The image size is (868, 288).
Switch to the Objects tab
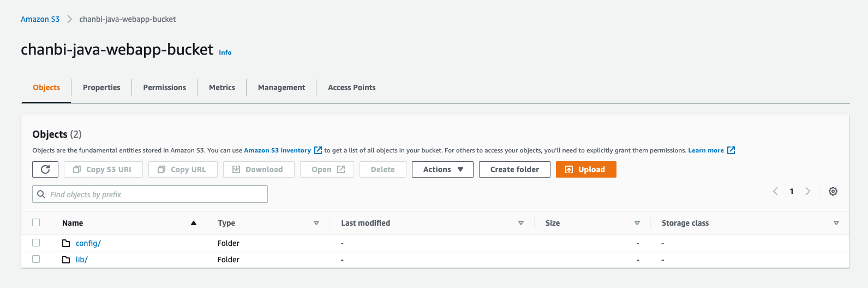tap(46, 87)
